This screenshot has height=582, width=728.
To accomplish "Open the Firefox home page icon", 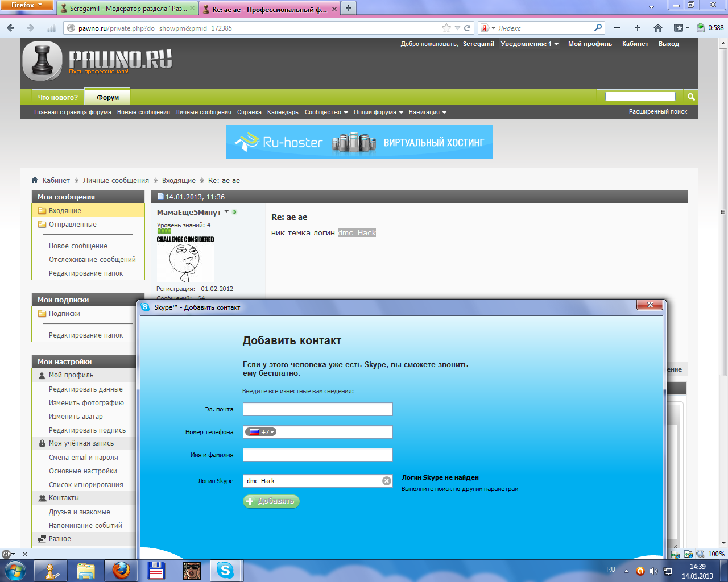I will tap(658, 28).
